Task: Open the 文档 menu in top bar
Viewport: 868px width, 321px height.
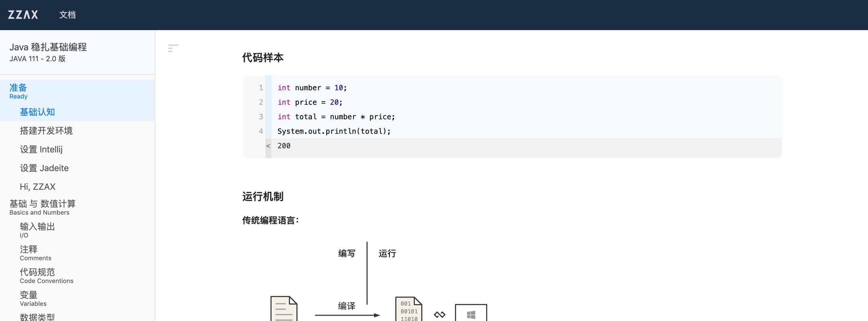Action: click(68, 15)
